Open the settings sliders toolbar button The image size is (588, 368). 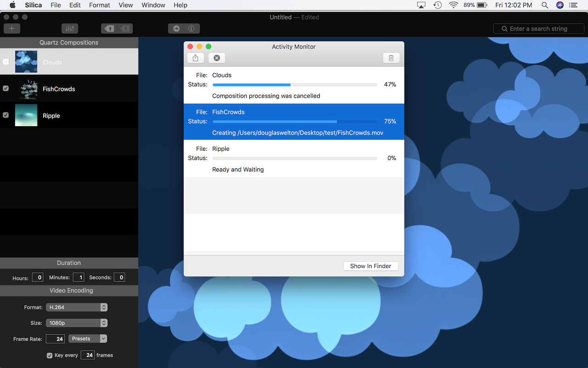click(x=70, y=29)
